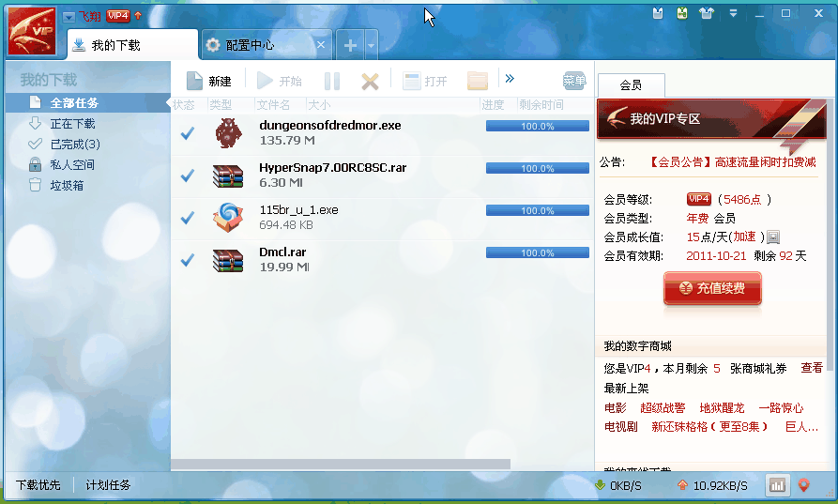The height and width of the screenshot is (504, 838).
Task: Click 115br_u_1.exe installer icon
Action: [x=228, y=218]
